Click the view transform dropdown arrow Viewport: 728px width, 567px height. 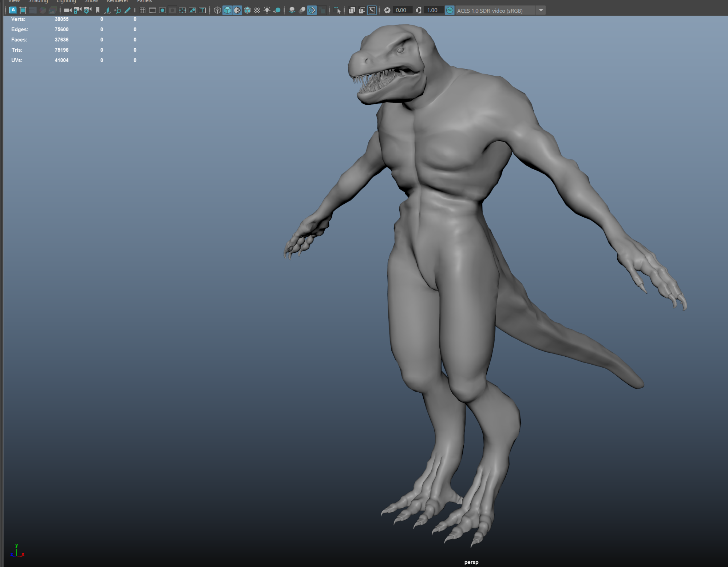[541, 10]
